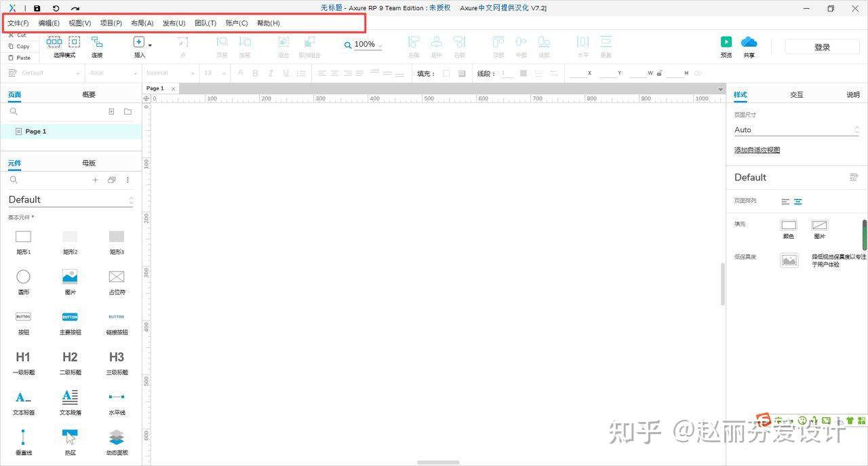
Task: Click the 添加自适应视图 link
Action: click(757, 149)
